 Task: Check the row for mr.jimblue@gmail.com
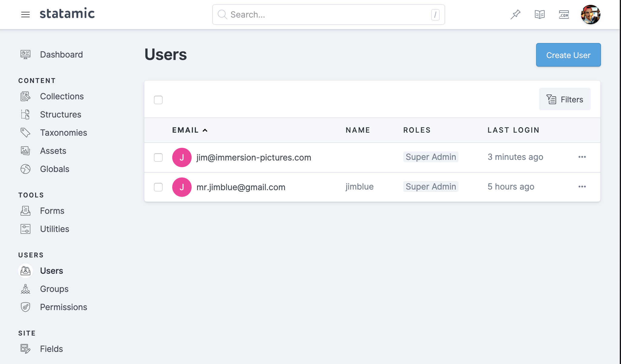click(158, 187)
